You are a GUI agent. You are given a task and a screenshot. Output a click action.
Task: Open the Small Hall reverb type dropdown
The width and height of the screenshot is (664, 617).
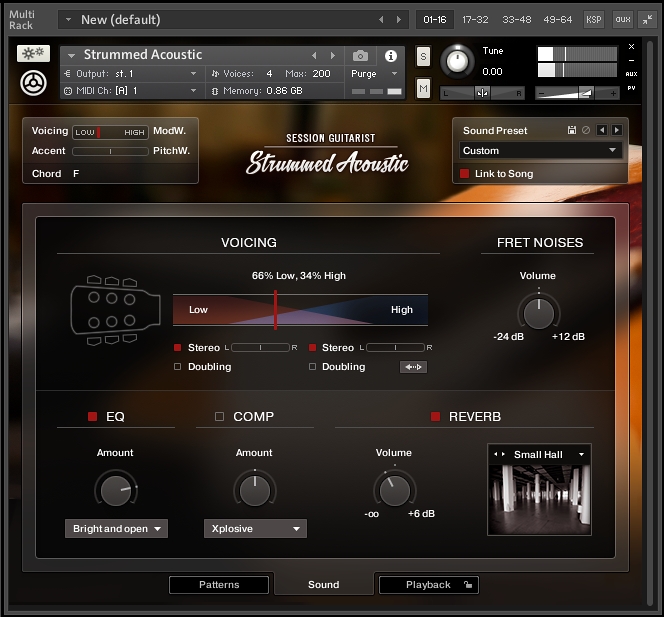(582, 454)
